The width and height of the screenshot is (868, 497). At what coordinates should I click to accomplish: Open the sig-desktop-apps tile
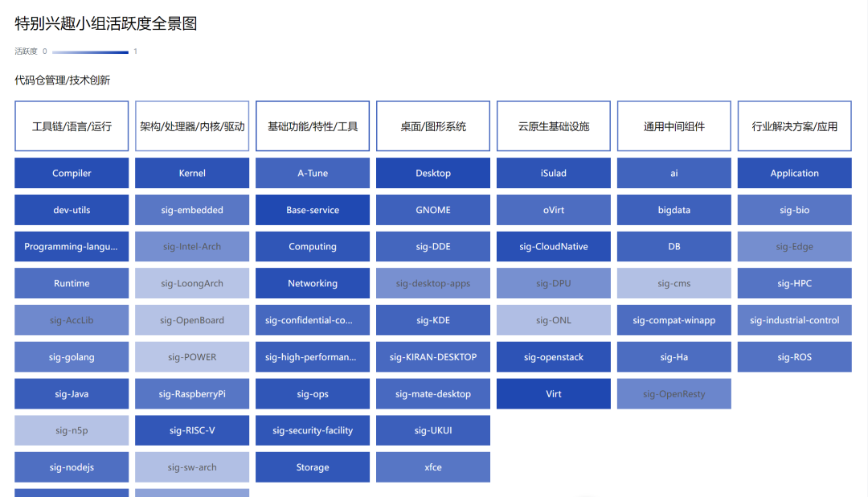coord(433,283)
